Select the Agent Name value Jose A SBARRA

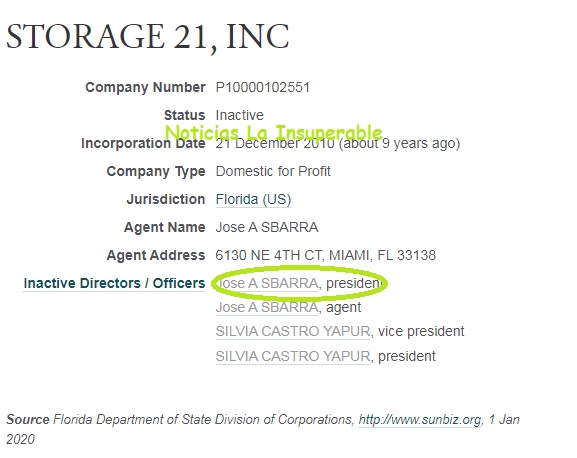[x=267, y=227]
